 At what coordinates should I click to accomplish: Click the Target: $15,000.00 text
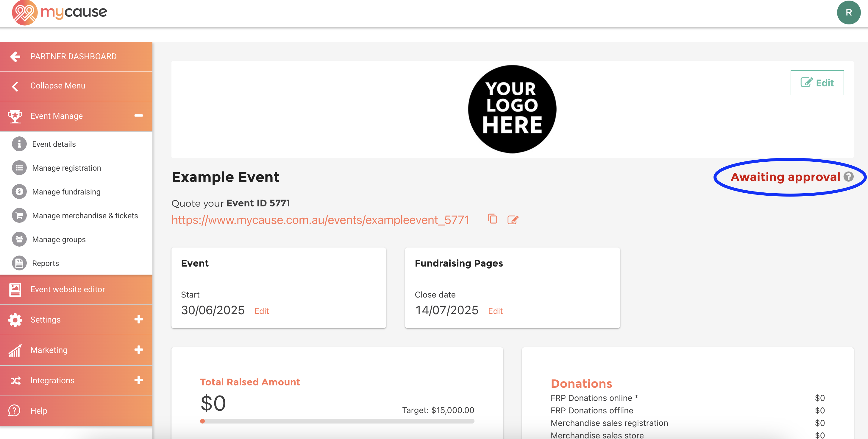438,410
